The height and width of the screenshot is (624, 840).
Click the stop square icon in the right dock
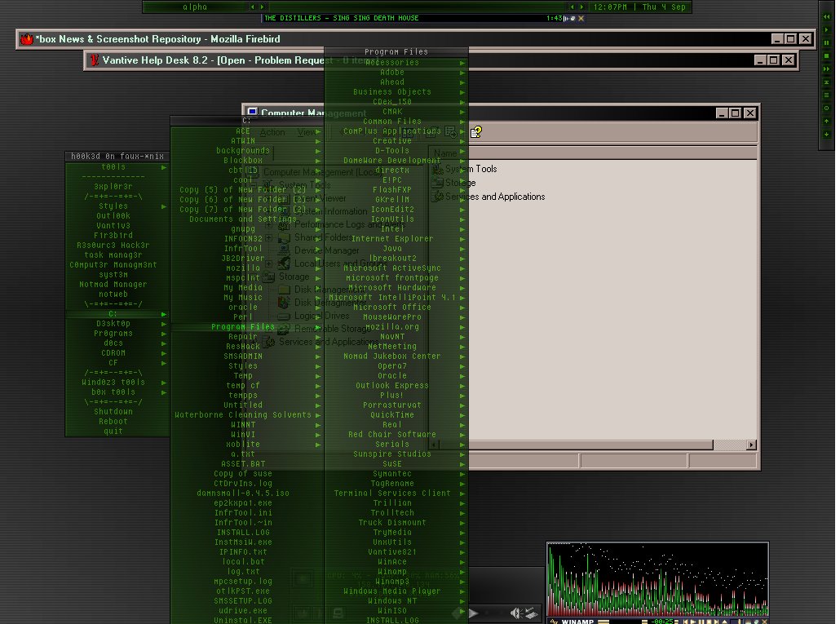(x=826, y=55)
